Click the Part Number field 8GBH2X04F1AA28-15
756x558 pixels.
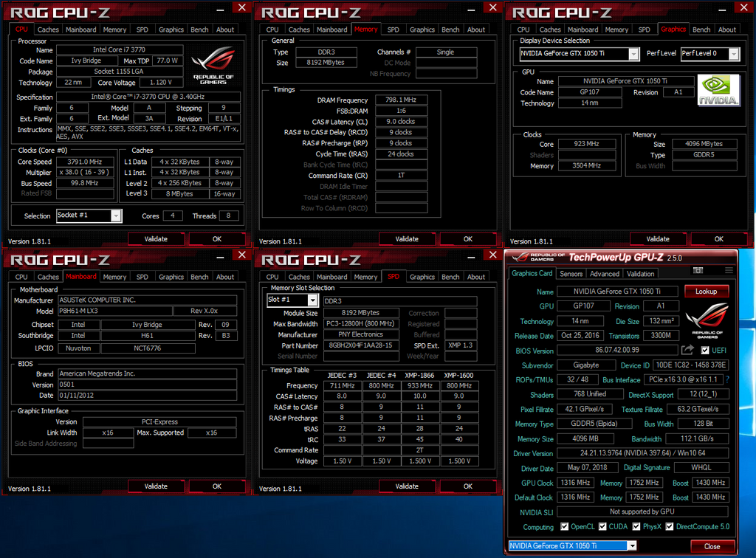[x=361, y=345]
